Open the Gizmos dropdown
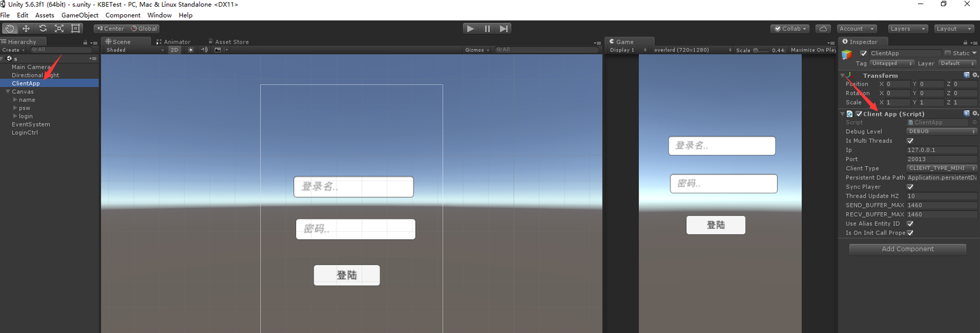 478,50
